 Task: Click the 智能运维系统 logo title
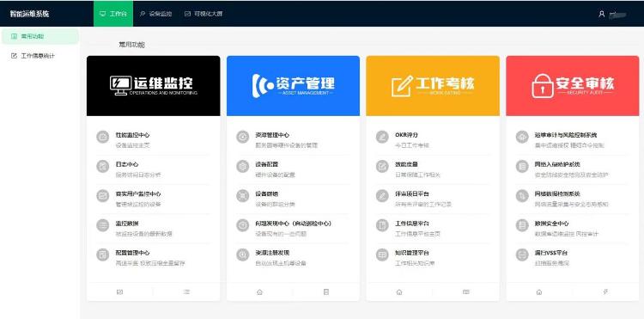[29, 14]
